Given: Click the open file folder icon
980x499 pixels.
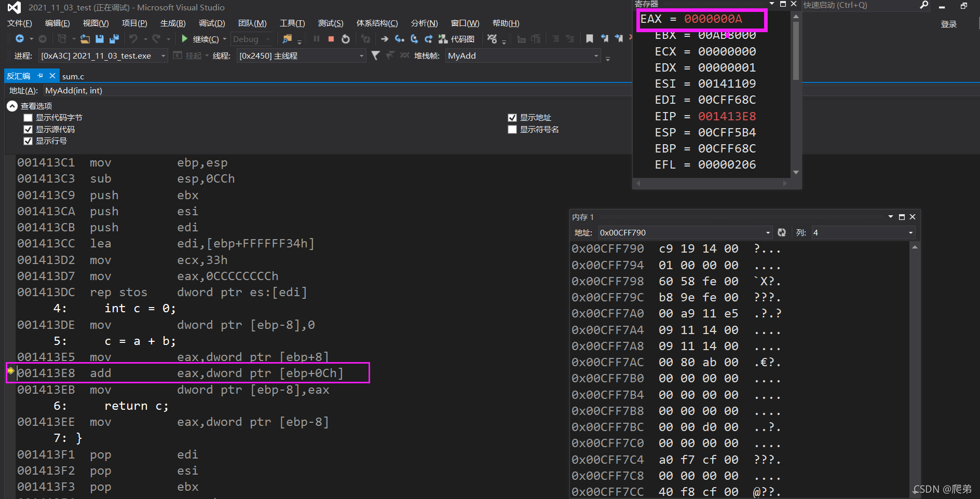Looking at the screenshot, I should 85,39.
